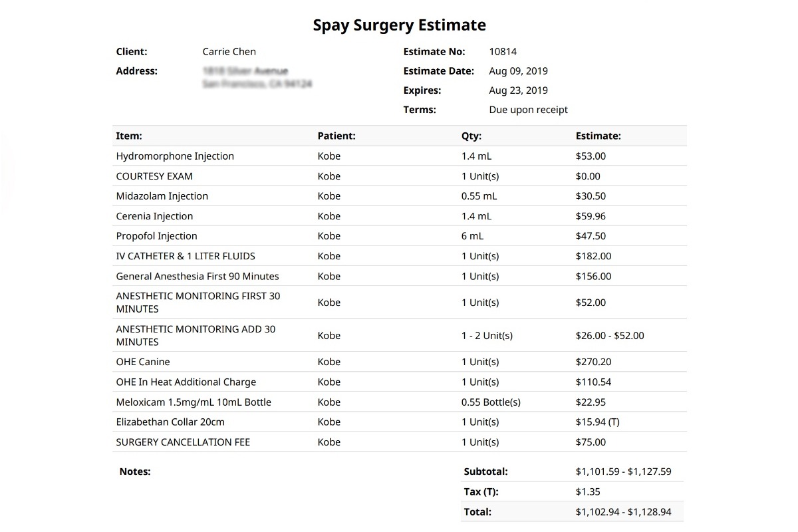Select the Elizabethan Collar 20cm item
The image size is (798, 532).
(170, 422)
